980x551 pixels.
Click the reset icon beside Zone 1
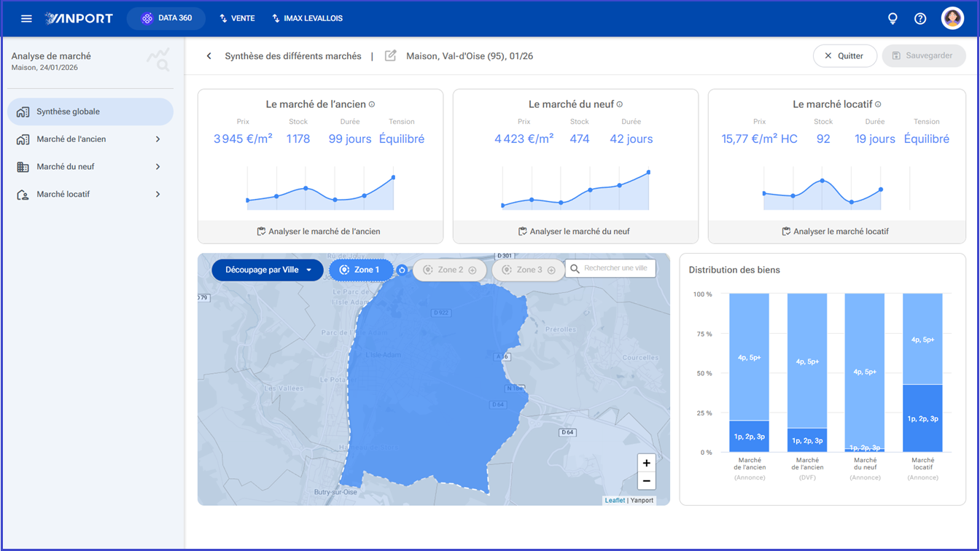pyautogui.click(x=402, y=270)
